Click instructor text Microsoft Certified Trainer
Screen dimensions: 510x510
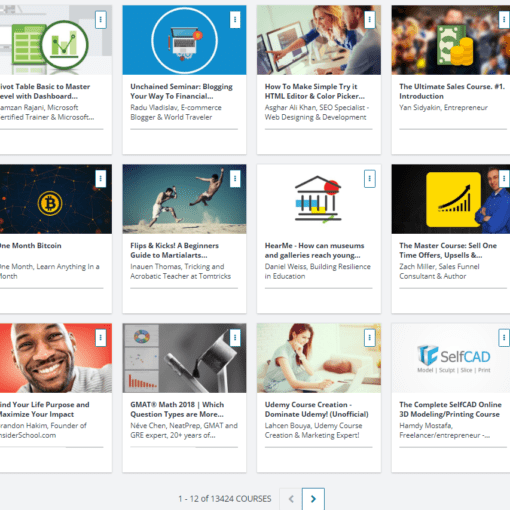pos(47,112)
